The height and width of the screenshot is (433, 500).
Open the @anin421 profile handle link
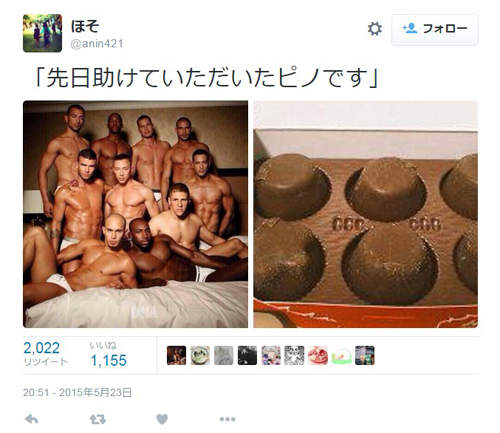pos(97,44)
